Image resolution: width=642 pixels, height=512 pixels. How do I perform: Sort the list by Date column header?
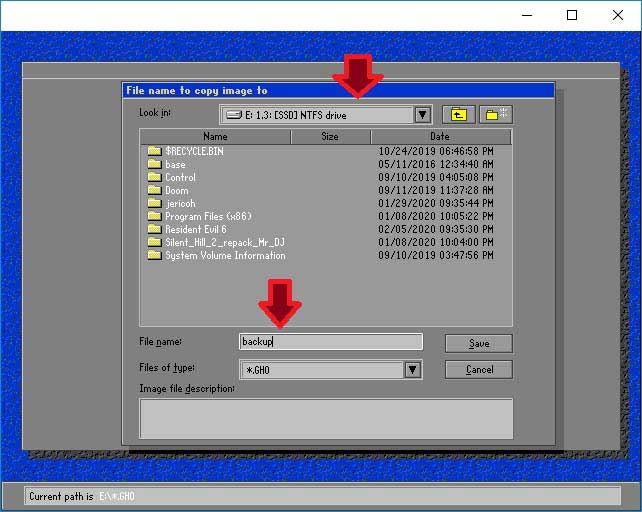point(440,136)
